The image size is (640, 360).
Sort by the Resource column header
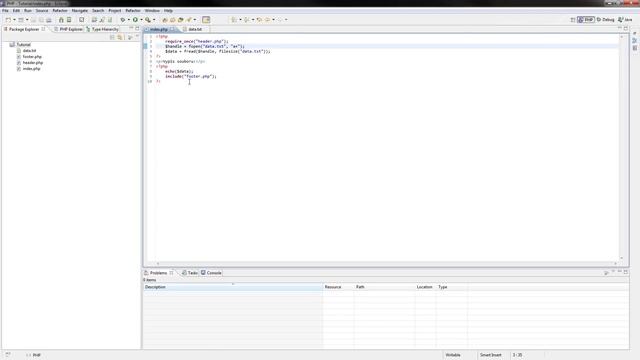(338, 287)
